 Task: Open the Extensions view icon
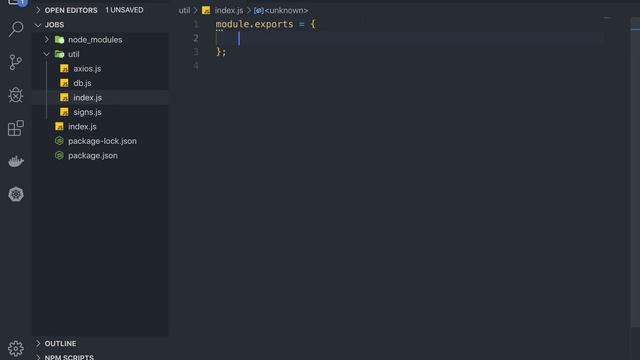point(16,128)
